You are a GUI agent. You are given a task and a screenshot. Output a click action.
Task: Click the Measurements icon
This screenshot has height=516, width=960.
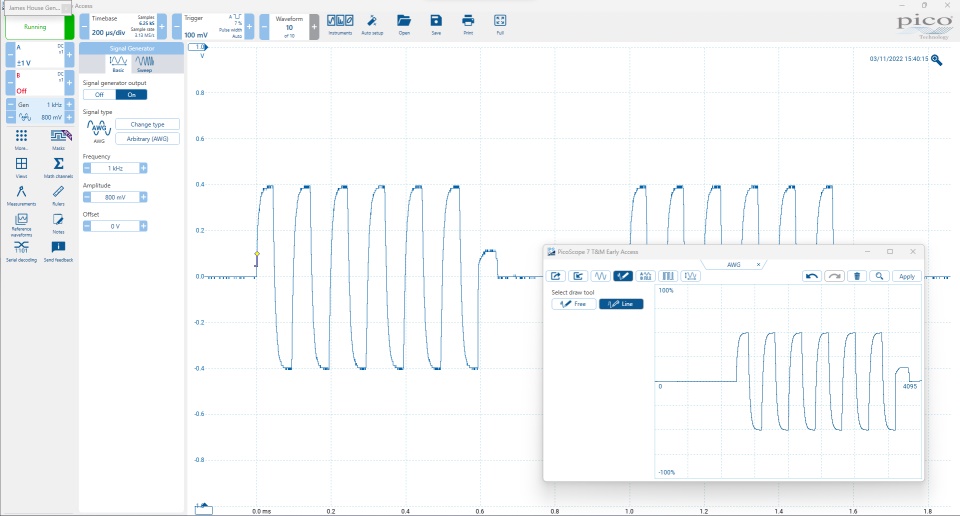coord(21,194)
